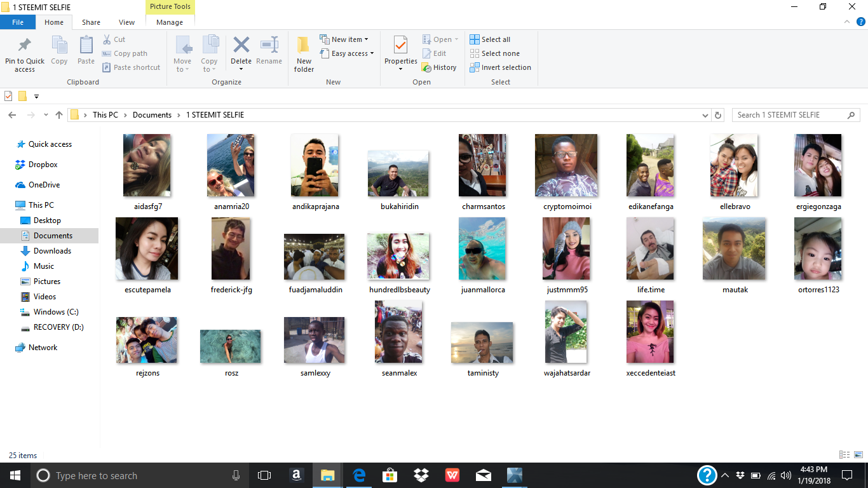Click the History icon on the ribbon
868x488 pixels.
[440, 67]
